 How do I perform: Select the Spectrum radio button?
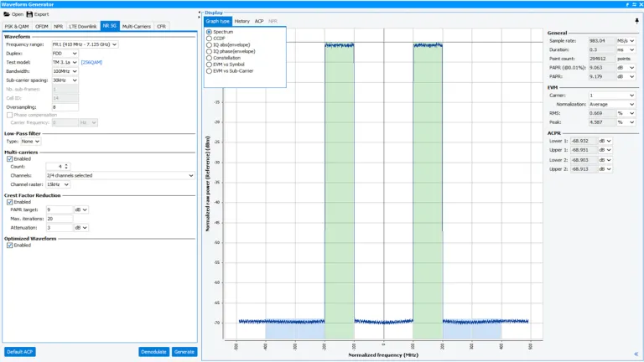click(x=209, y=32)
